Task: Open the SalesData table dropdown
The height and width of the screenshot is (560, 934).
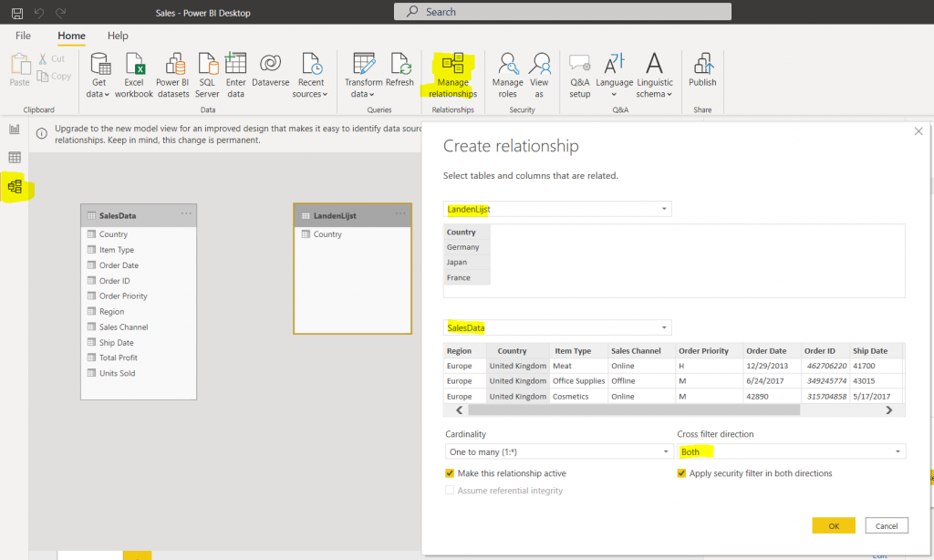Action: (x=557, y=327)
